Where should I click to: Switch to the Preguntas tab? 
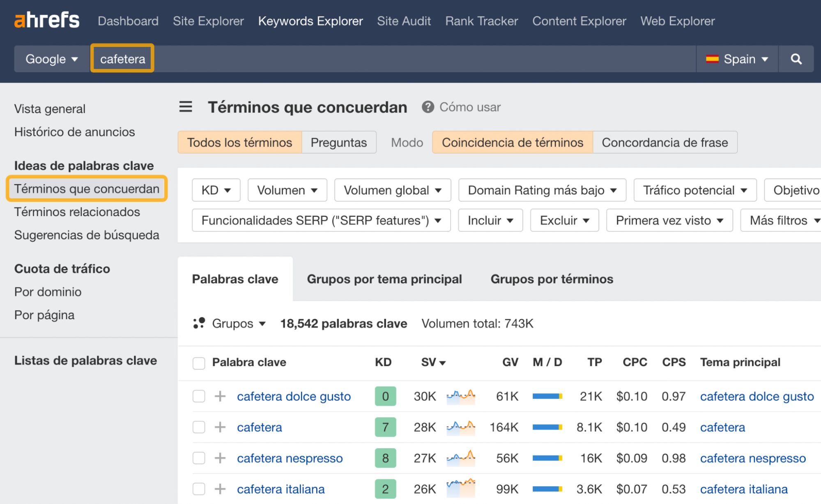coord(338,142)
